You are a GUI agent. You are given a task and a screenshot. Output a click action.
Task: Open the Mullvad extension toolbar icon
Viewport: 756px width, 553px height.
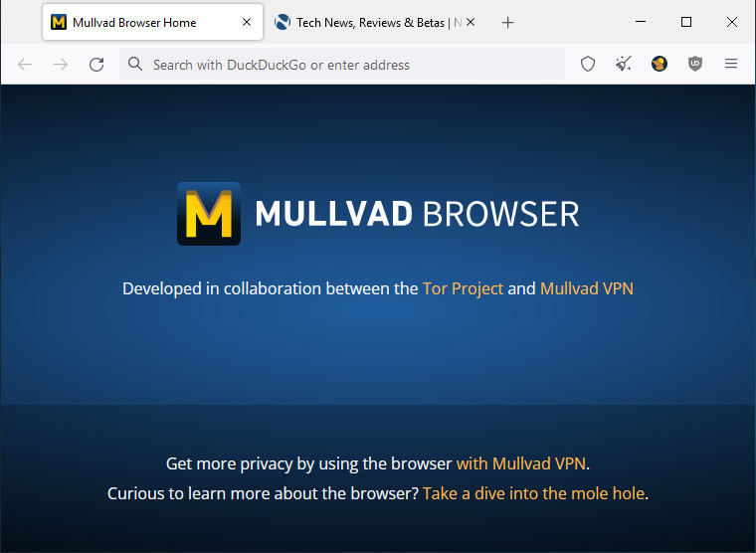click(660, 65)
